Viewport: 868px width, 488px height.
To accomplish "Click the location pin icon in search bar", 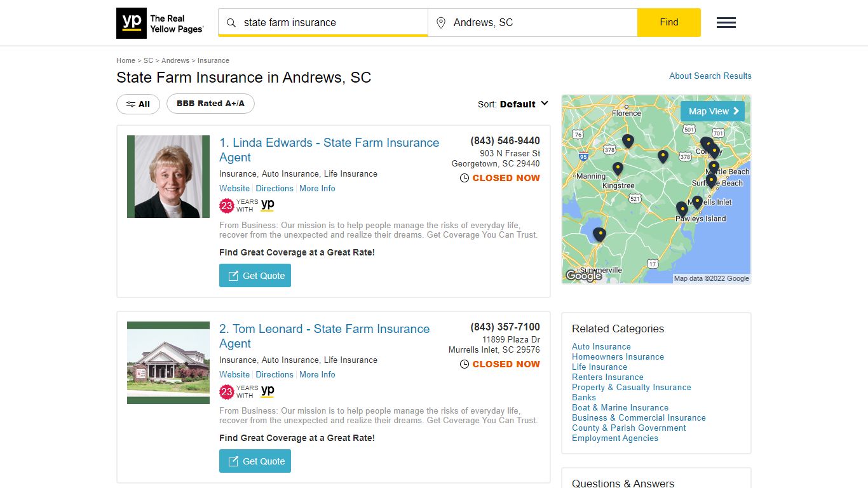I will point(441,23).
